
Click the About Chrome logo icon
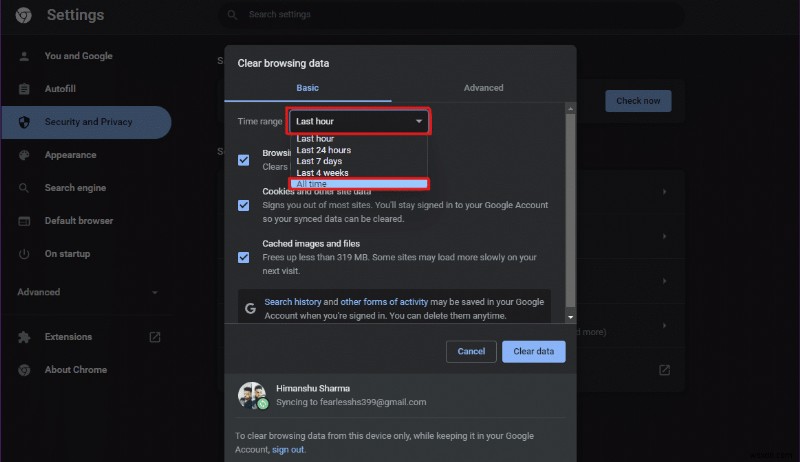(24, 370)
